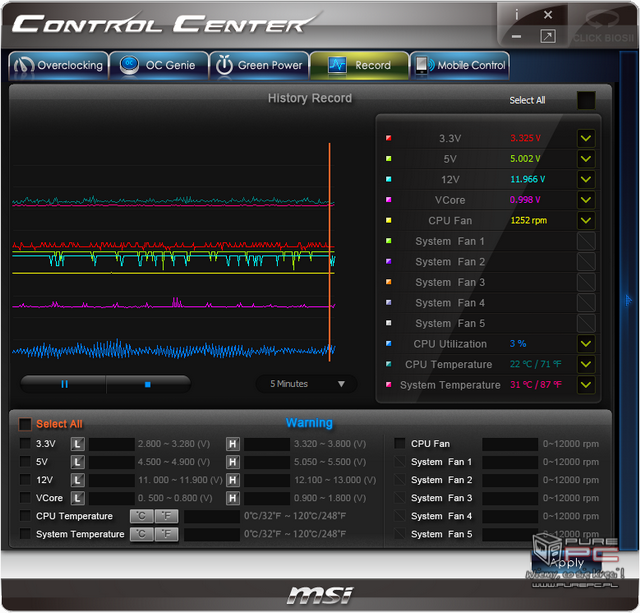This screenshot has height=613, width=640.
Task: Switch to the OC Genie tab
Action: [x=159, y=65]
